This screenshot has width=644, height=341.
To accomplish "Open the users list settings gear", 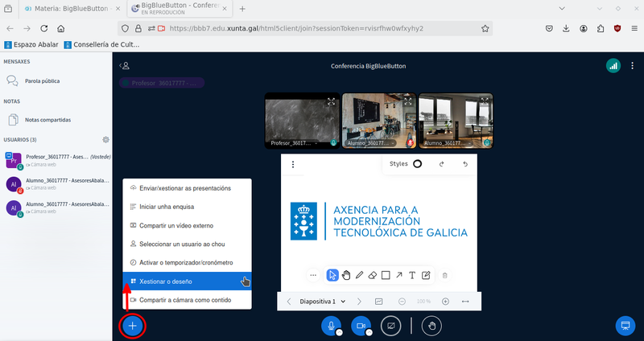I will (105, 140).
